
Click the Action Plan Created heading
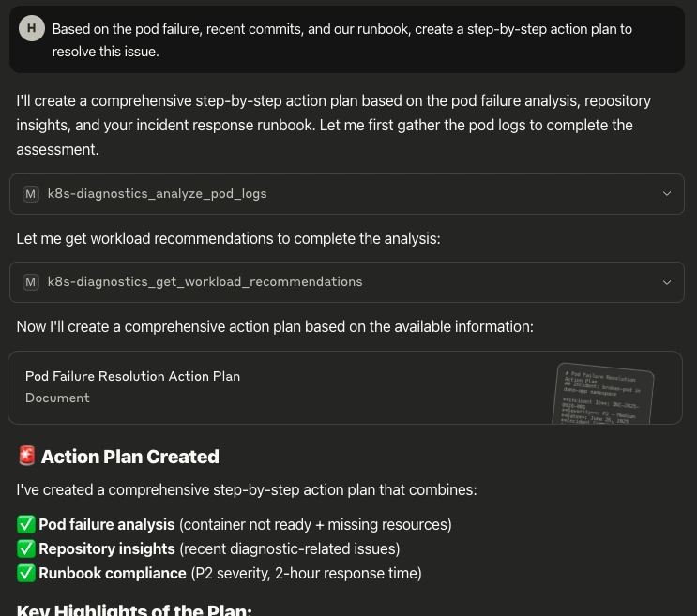coord(129,457)
